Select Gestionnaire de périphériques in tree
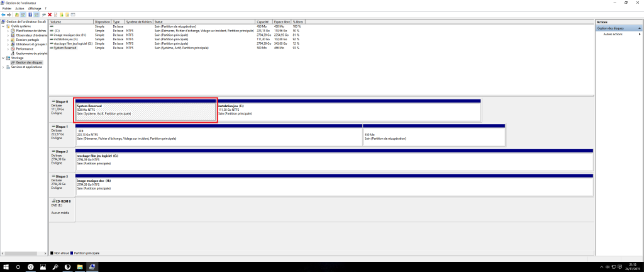The height and width of the screenshot is (272, 644). 32,54
